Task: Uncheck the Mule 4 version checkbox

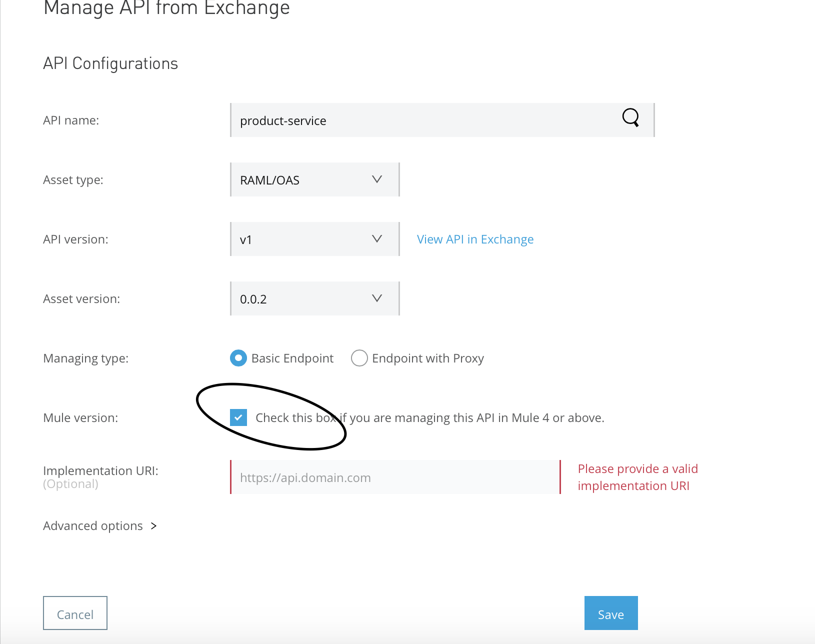Action: coord(238,417)
